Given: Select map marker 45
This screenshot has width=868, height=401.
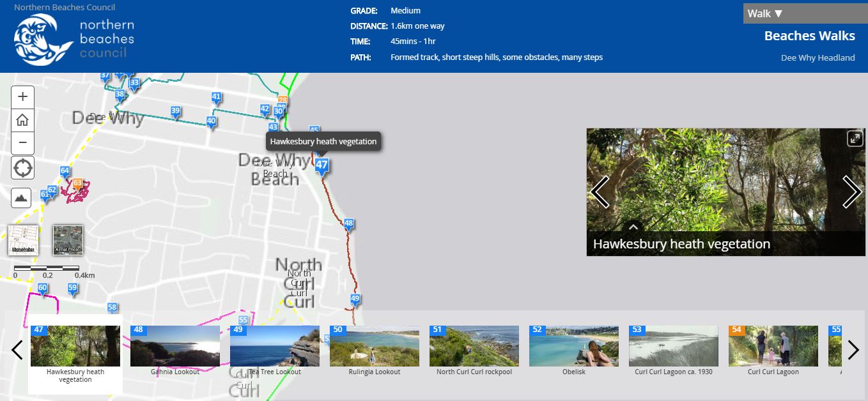Looking at the screenshot, I should click(x=314, y=130).
